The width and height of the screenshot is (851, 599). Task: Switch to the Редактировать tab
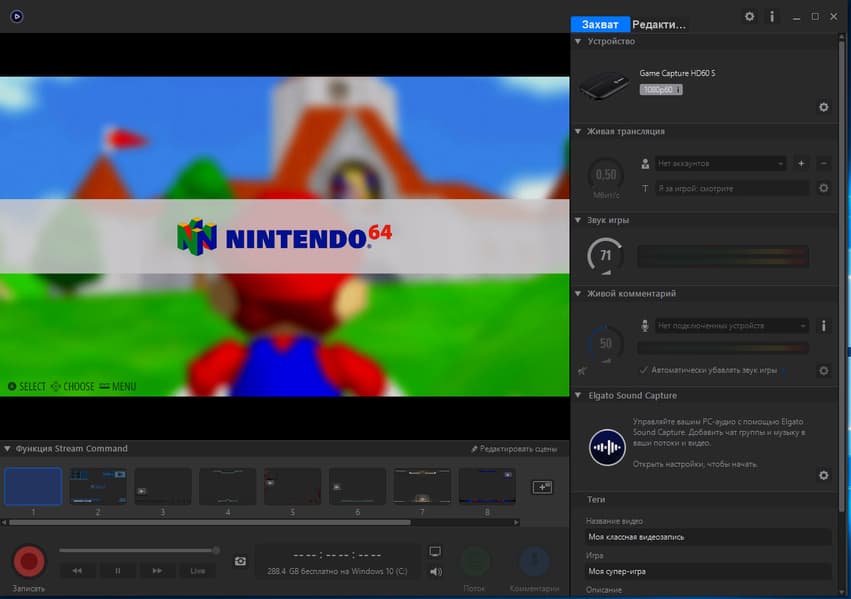pos(660,25)
